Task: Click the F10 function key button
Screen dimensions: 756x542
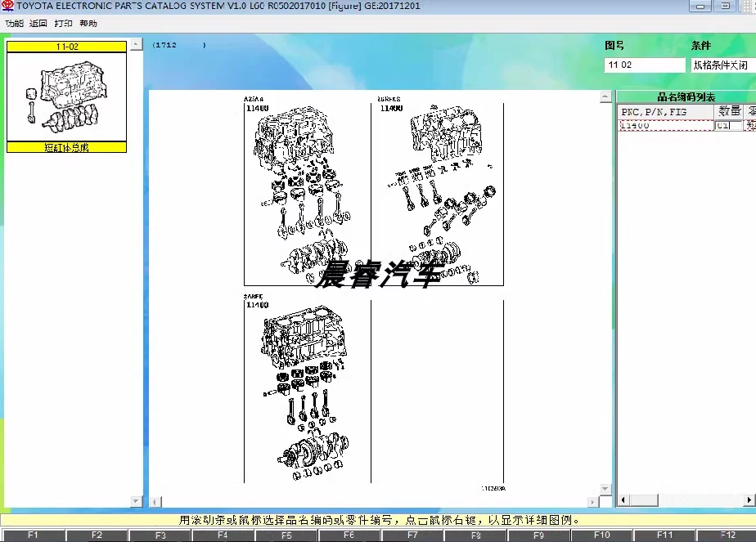Action: click(x=602, y=535)
